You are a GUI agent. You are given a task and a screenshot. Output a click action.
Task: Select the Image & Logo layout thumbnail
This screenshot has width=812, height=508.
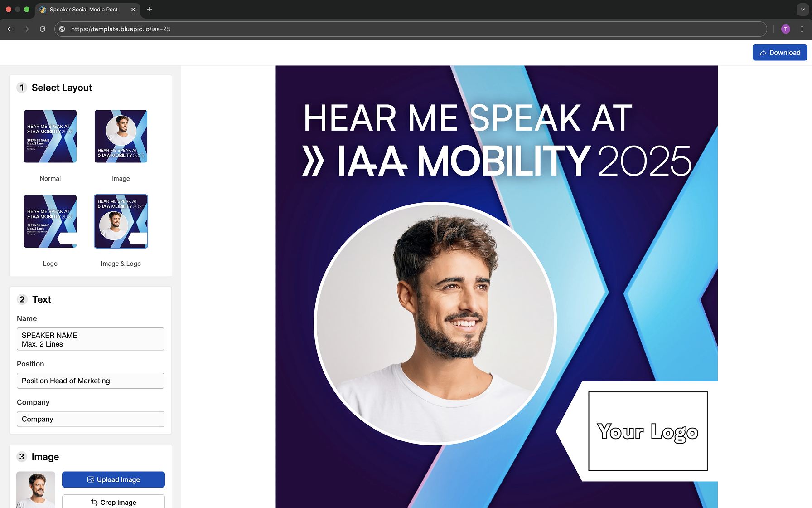coord(121,221)
